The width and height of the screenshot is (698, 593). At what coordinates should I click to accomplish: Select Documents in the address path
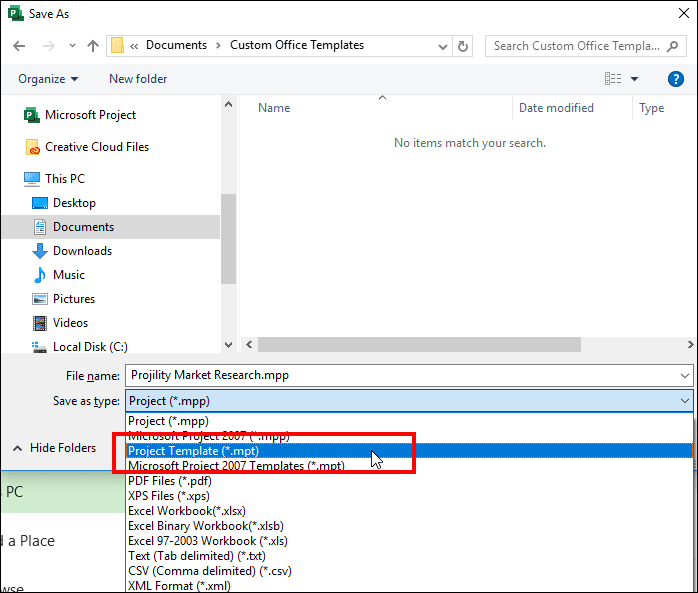pos(176,45)
